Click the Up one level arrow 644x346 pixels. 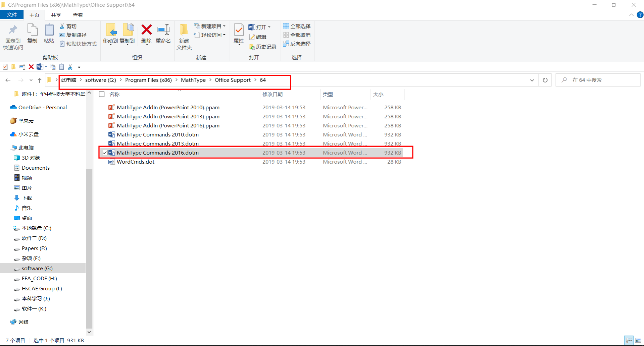pos(40,80)
